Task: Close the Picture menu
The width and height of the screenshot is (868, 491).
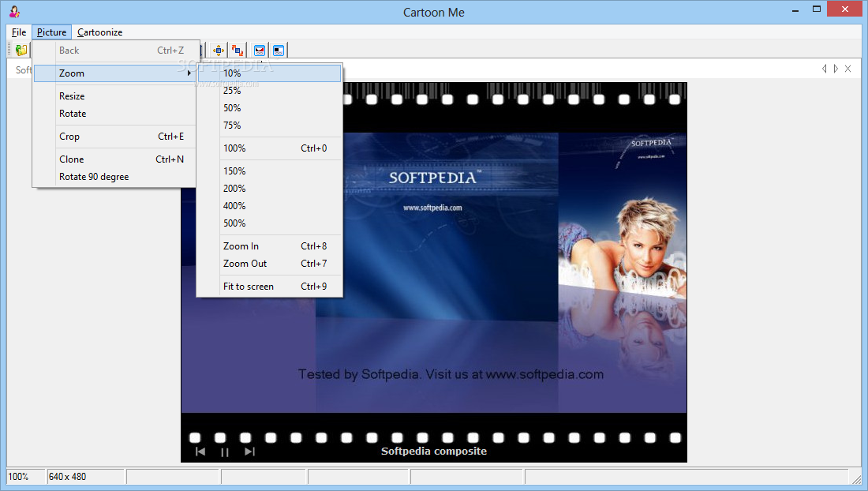Action: coord(51,32)
